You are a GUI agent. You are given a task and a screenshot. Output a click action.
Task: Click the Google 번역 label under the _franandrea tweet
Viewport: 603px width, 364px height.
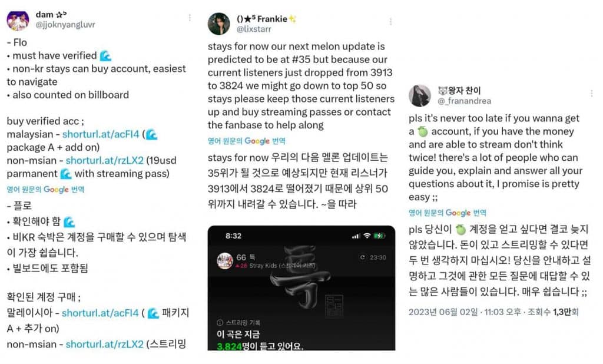coord(448,213)
